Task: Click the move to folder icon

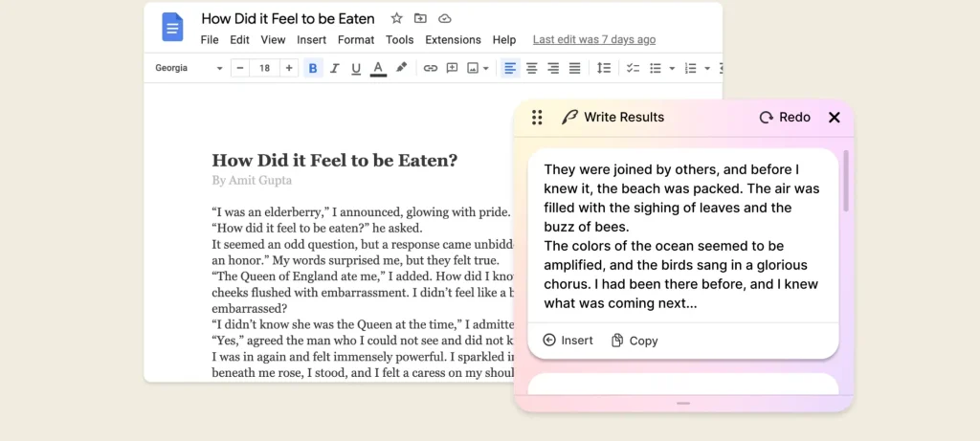Action: click(420, 18)
